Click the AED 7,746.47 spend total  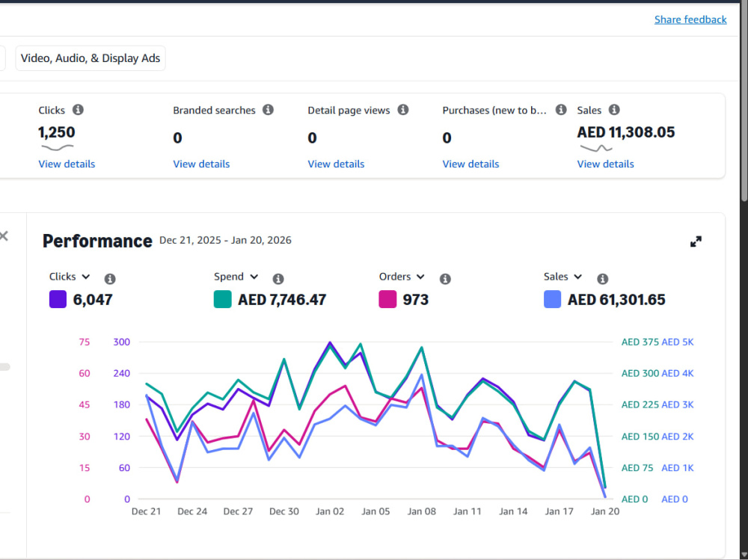(x=282, y=300)
